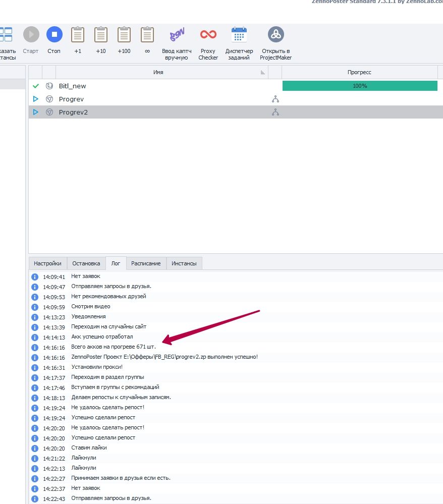The image size is (443, 504).
Task: Add one run with +1 clipboard icon
Action: pyautogui.click(x=78, y=34)
